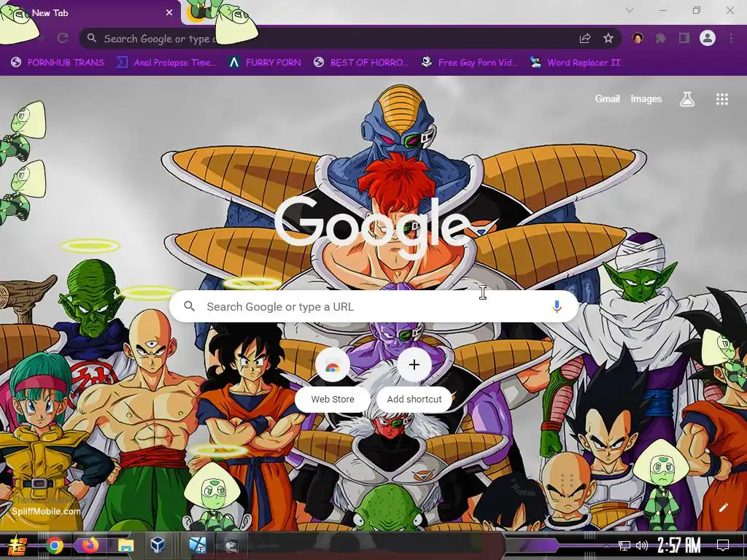Screen dimensions: 747x560
Task: Open Customize Chrome pencil button
Action: (723, 508)
